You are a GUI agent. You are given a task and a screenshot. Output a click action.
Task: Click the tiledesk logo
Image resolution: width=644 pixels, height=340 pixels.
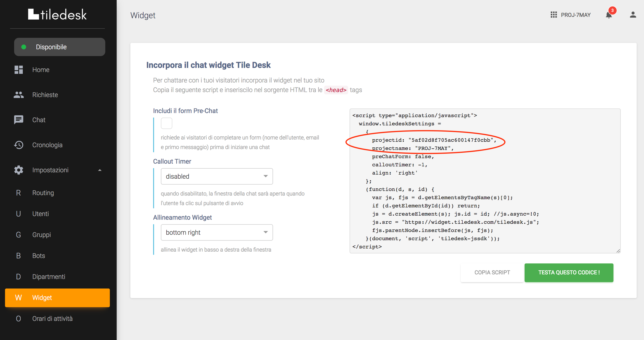point(57,15)
